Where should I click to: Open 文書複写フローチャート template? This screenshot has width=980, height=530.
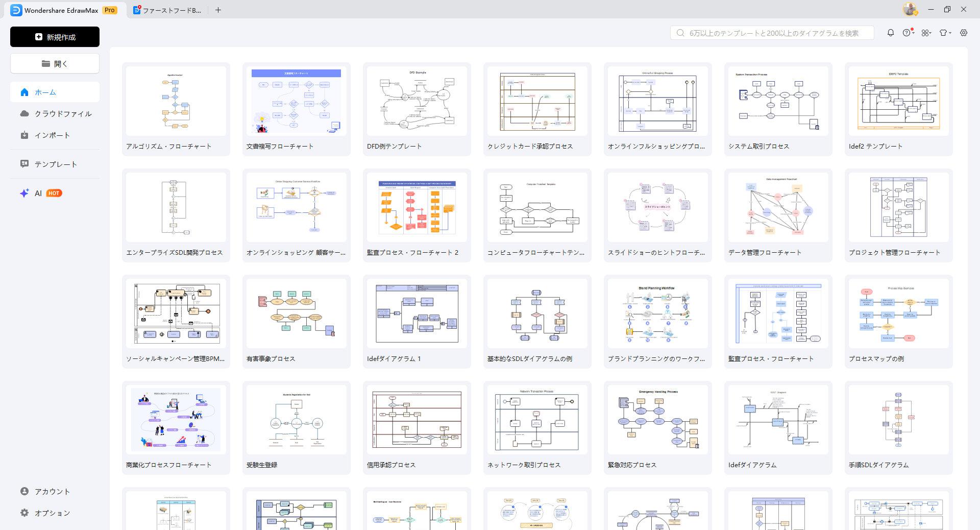(297, 109)
